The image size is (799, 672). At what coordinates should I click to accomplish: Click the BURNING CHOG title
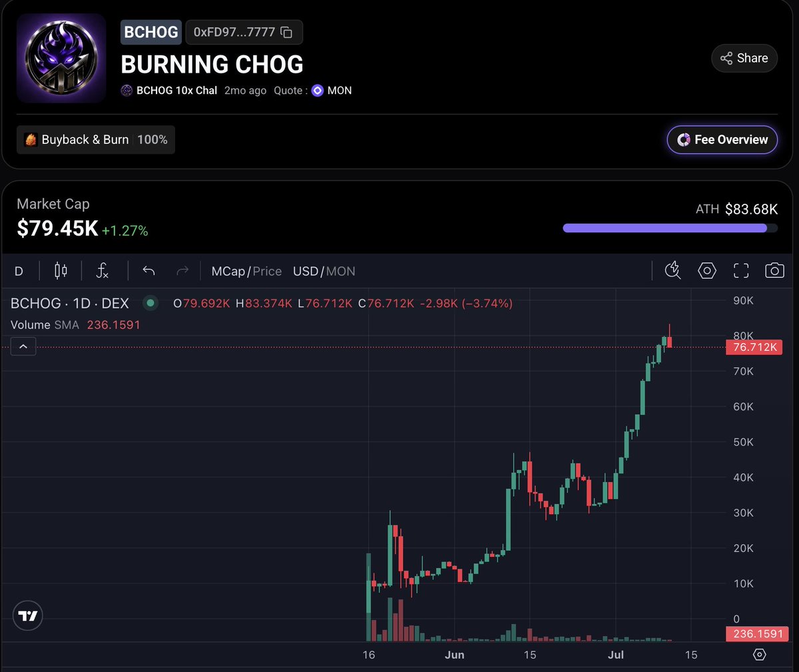pyautogui.click(x=212, y=65)
